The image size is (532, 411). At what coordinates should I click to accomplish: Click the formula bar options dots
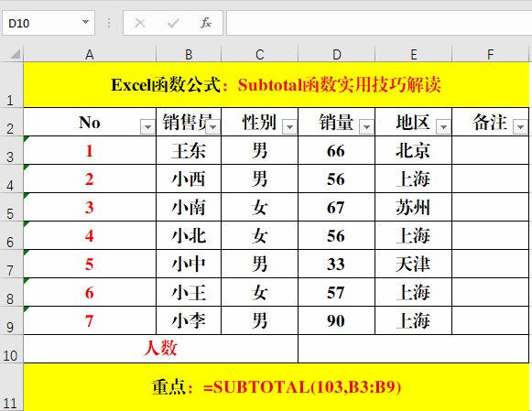point(109,23)
